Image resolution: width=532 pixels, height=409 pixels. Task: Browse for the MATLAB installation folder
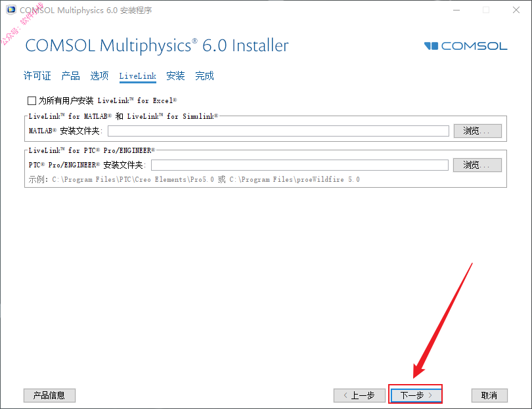click(477, 131)
